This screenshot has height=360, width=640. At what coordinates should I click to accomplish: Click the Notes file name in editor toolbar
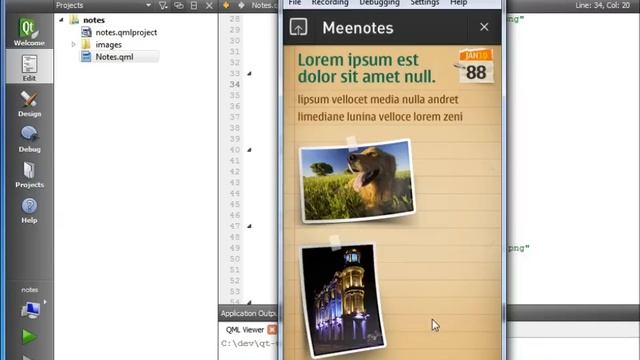(263, 5)
